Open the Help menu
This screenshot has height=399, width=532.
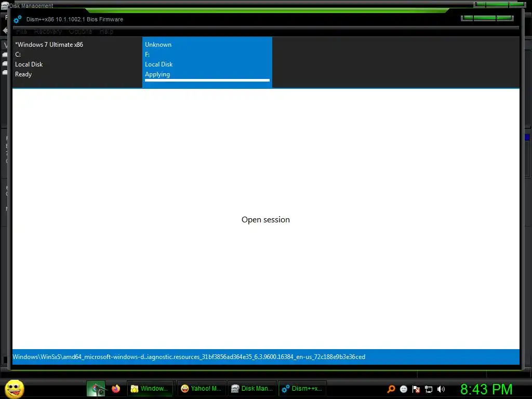106,31
